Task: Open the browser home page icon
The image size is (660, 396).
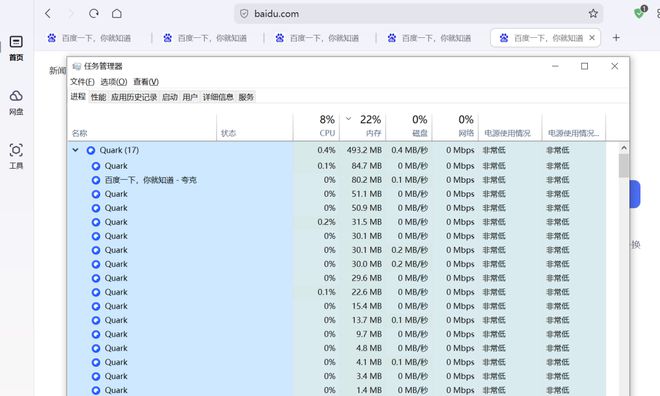Action: (117, 13)
